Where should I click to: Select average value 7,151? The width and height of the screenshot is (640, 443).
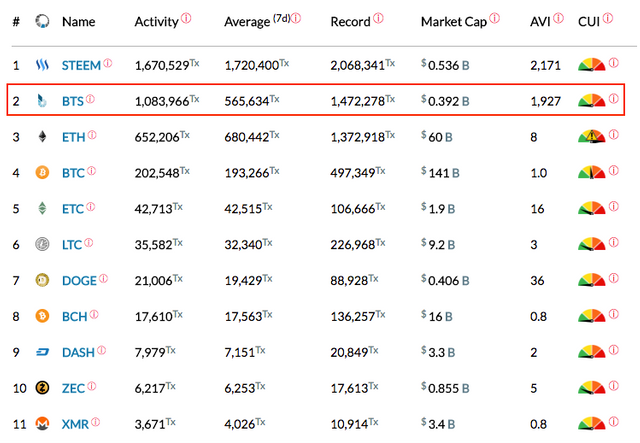pyautogui.click(x=240, y=352)
